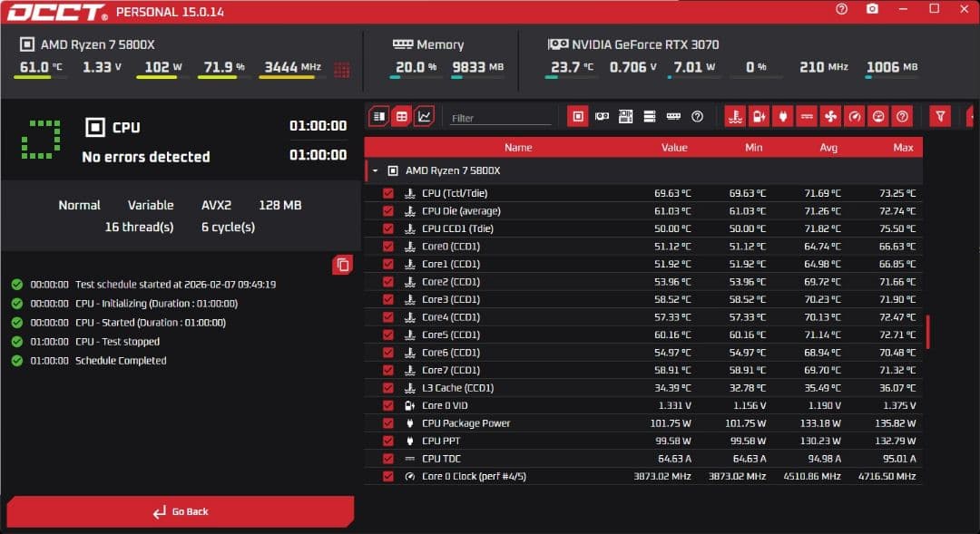Screen dimensions: 980x534
Task: Click into the Filter text field
Action: pos(500,118)
